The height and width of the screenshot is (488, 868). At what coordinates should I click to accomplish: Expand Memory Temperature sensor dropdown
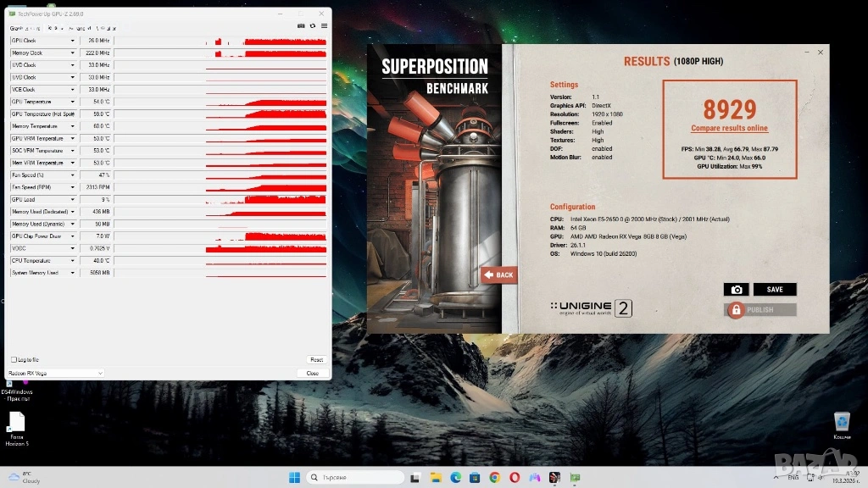pos(72,126)
